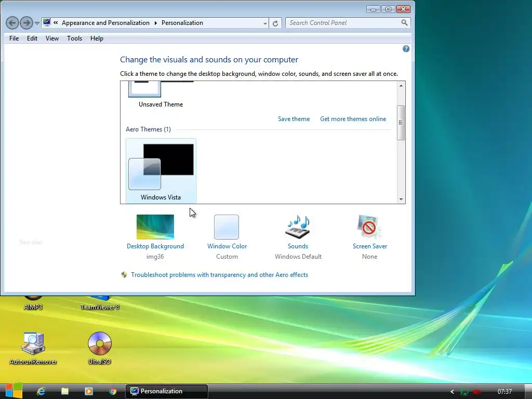Navigate to Appearance and Personalization breadcrumb

tap(105, 23)
